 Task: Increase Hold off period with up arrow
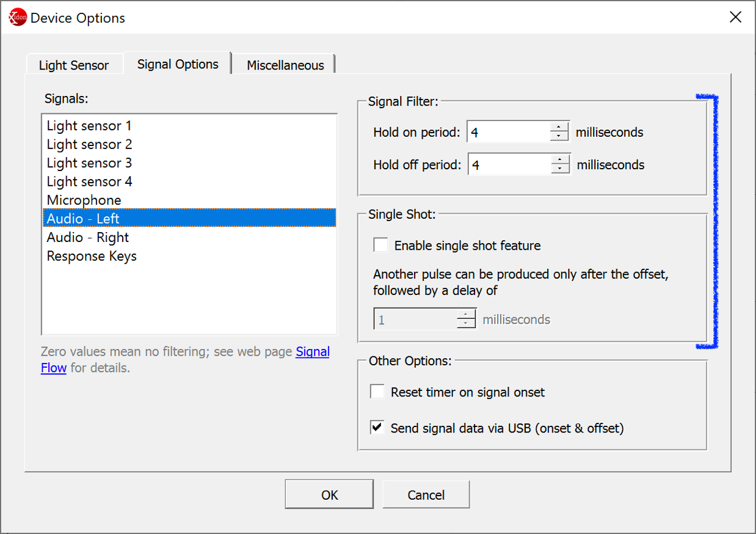[561, 160]
